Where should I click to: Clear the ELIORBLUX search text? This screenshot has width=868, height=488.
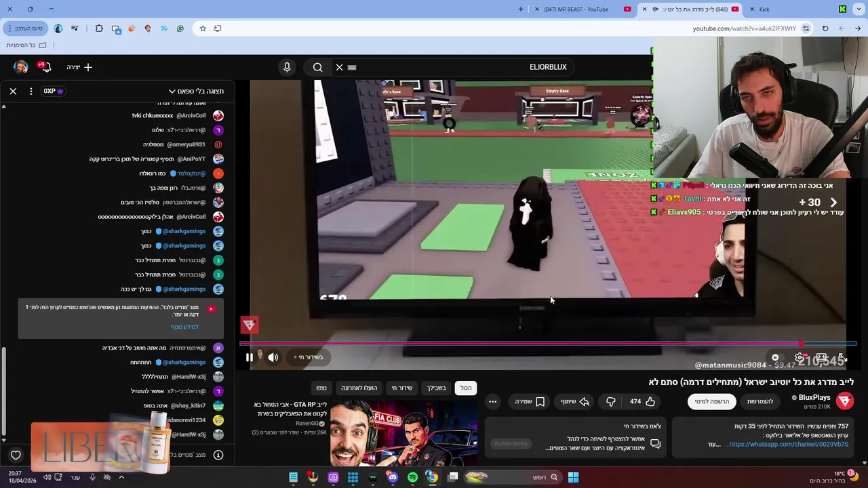tap(339, 67)
